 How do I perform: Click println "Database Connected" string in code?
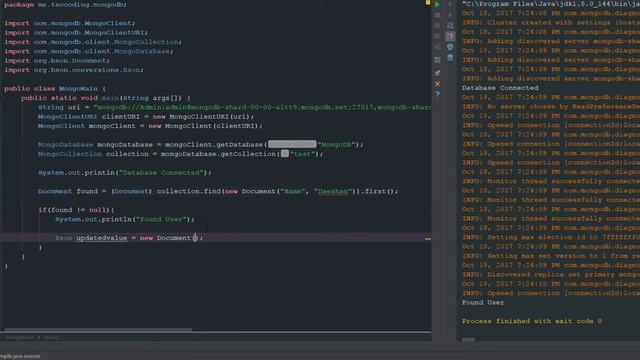161,173
